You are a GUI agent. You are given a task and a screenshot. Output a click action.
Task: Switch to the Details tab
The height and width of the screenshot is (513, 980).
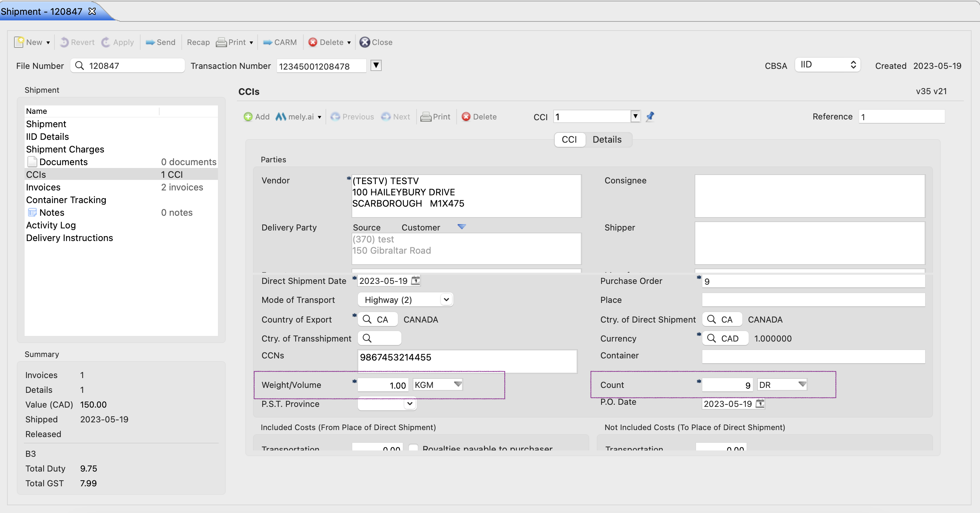point(607,139)
